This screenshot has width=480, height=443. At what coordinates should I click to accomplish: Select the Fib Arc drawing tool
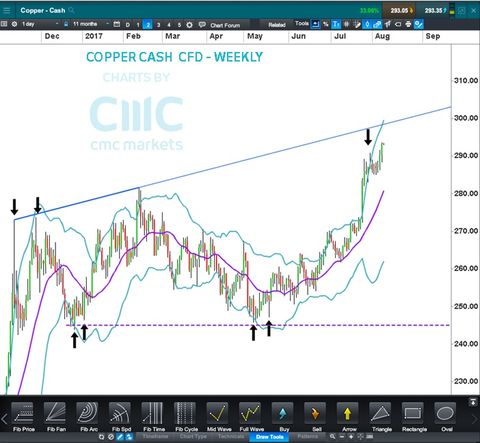88,417
